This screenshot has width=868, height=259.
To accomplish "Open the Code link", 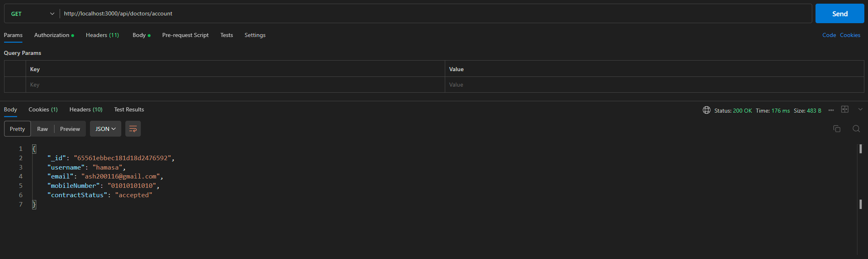I will click(x=829, y=35).
